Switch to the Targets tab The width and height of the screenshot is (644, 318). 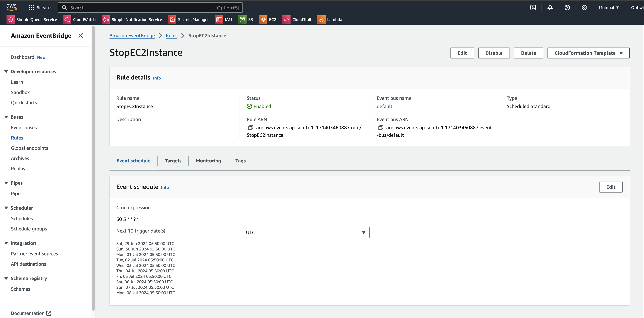pos(173,161)
